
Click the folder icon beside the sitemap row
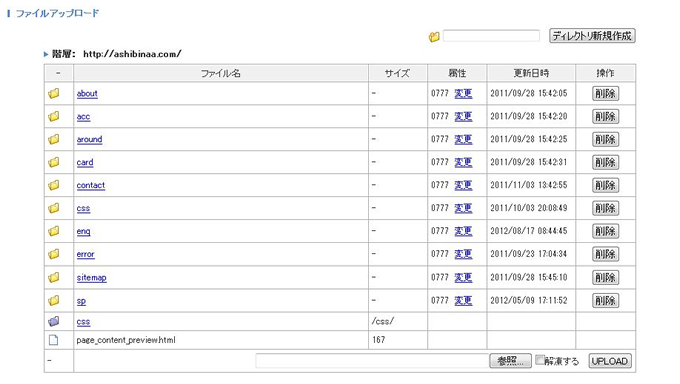pyautogui.click(x=54, y=277)
